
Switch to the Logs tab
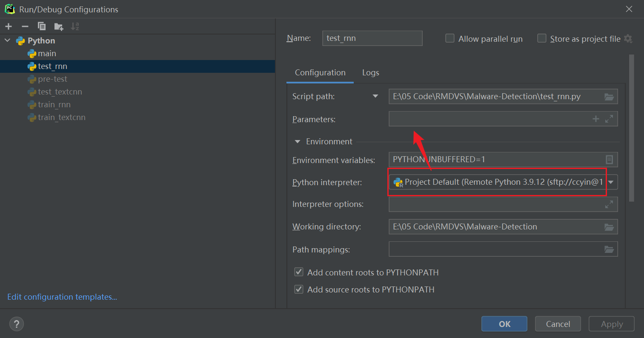tap(371, 72)
